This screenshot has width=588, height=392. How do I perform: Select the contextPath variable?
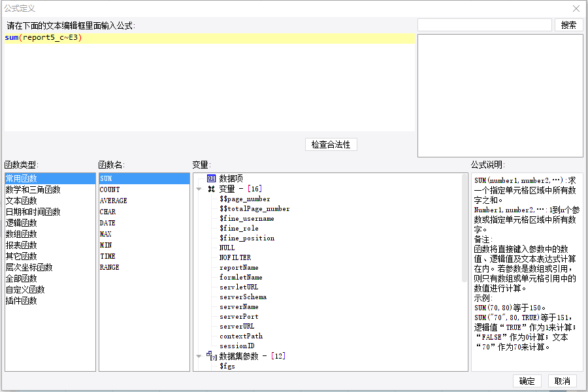(241, 336)
